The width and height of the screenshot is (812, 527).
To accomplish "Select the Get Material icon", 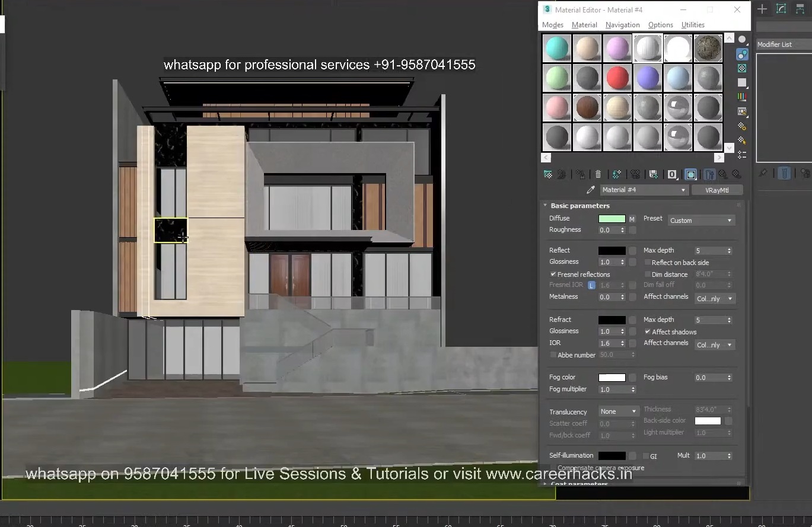I will pos(548,174).
